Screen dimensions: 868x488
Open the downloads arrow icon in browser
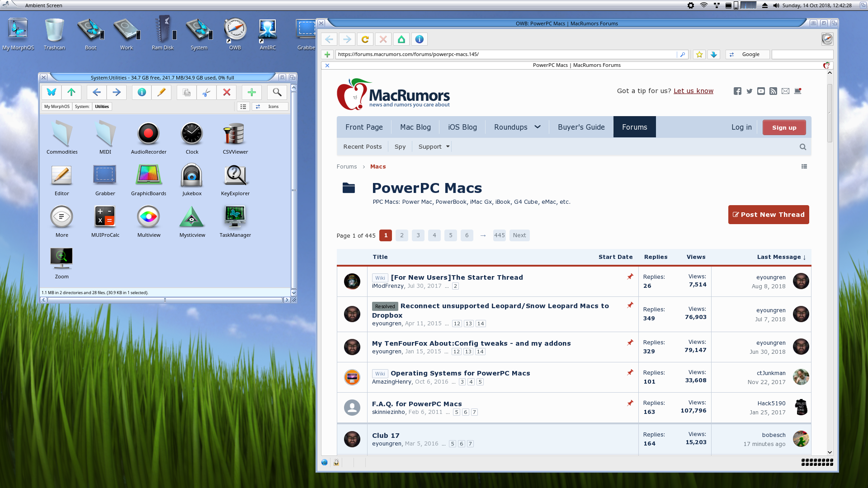[714, 55]
